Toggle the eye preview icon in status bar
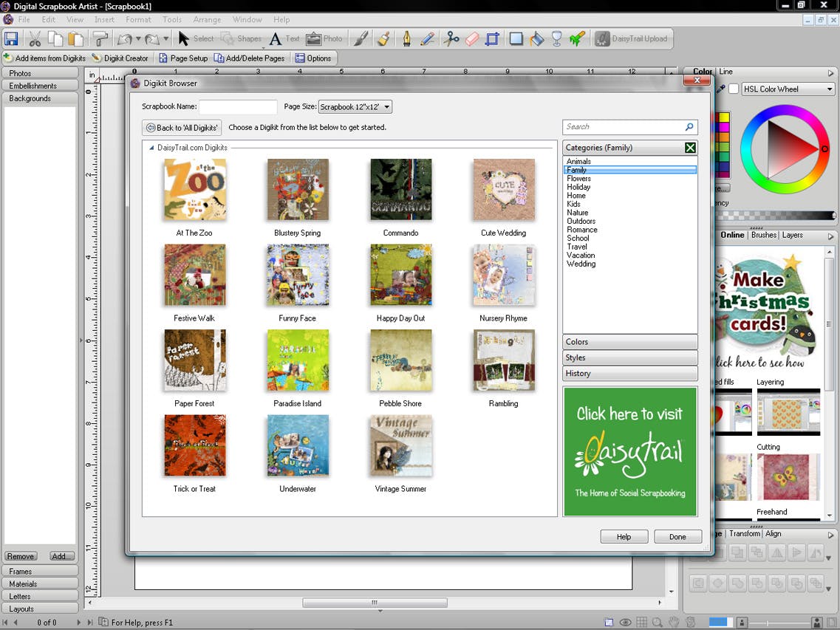The width and height of the screenshot is (840, 630). [x=624, y=623]
